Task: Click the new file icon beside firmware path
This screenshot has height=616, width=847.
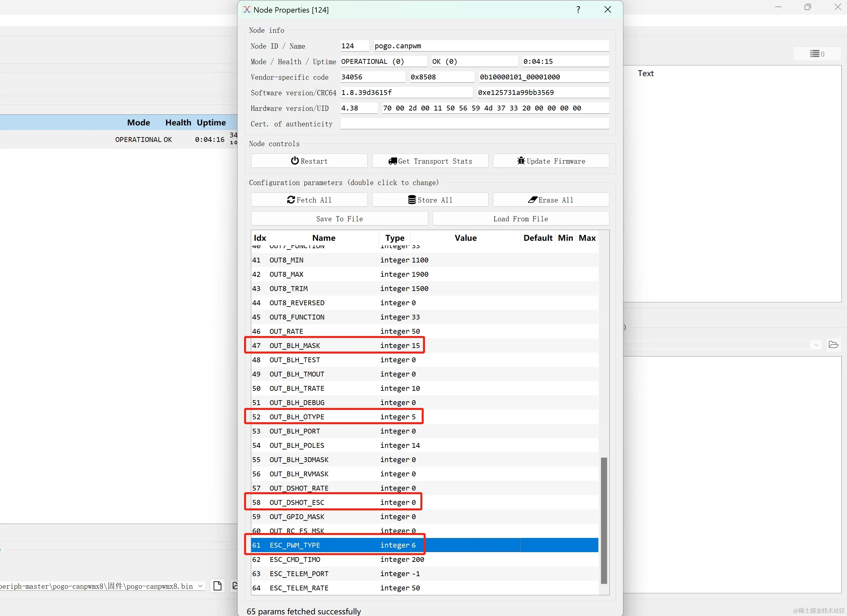Action: tap(218, 586)
